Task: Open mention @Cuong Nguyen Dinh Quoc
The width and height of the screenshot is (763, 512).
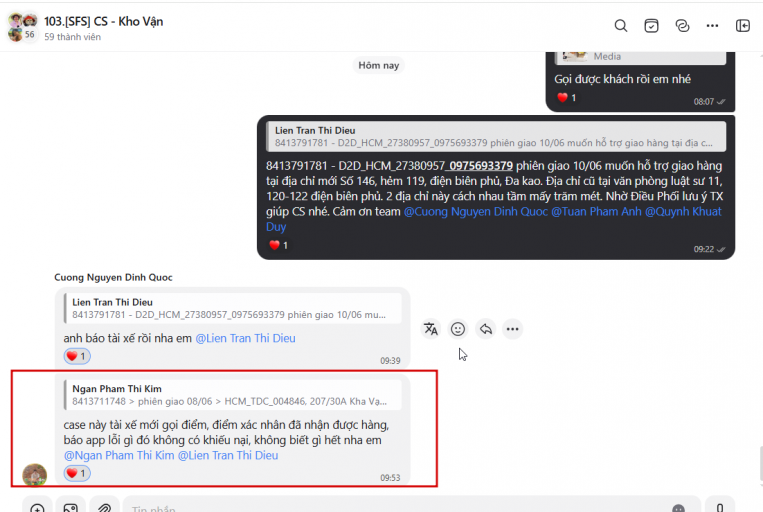Action: pos(475,212)
